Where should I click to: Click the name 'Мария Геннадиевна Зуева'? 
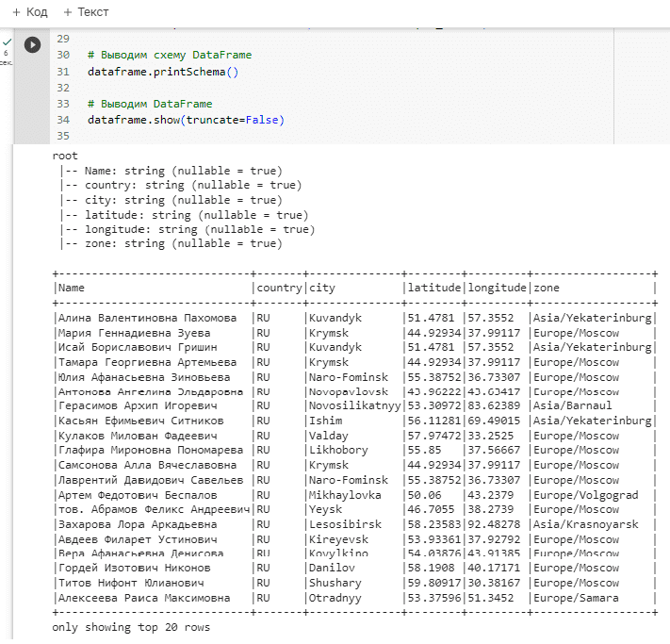coord(134,333)
